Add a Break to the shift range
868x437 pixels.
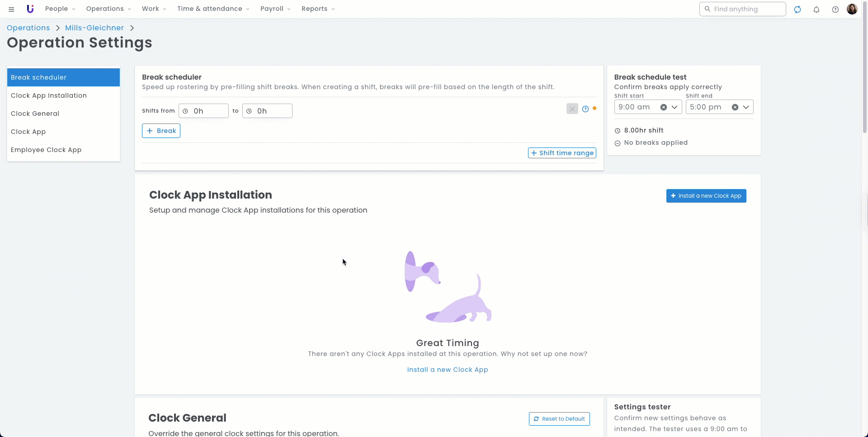click(x=161, y=131)
